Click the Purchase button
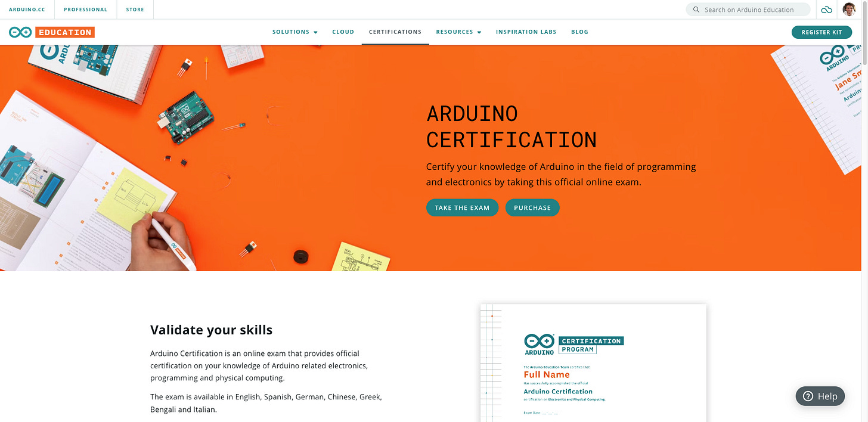The image size is (868, 422). [x=532, y=207]
